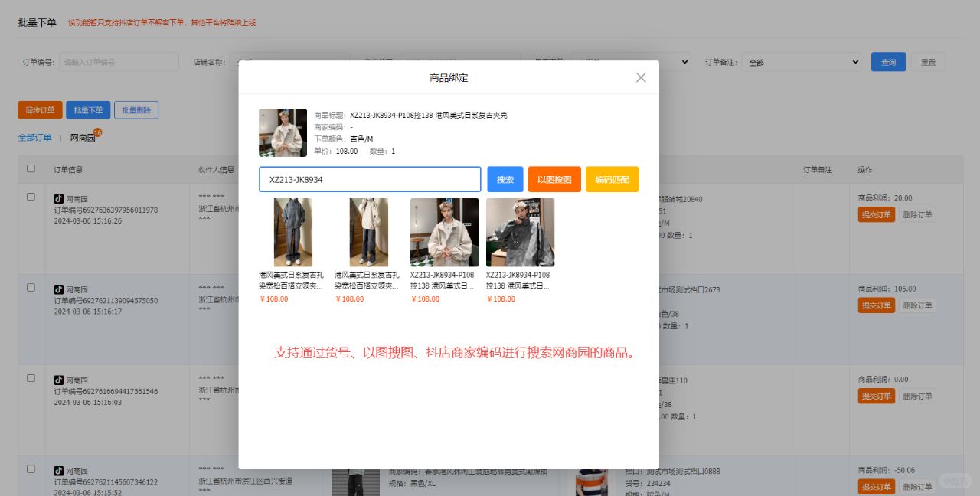The width and height of the screenshot is (980, 496).
Task: Click the 订单备注 column header
Action: point(817,169)
